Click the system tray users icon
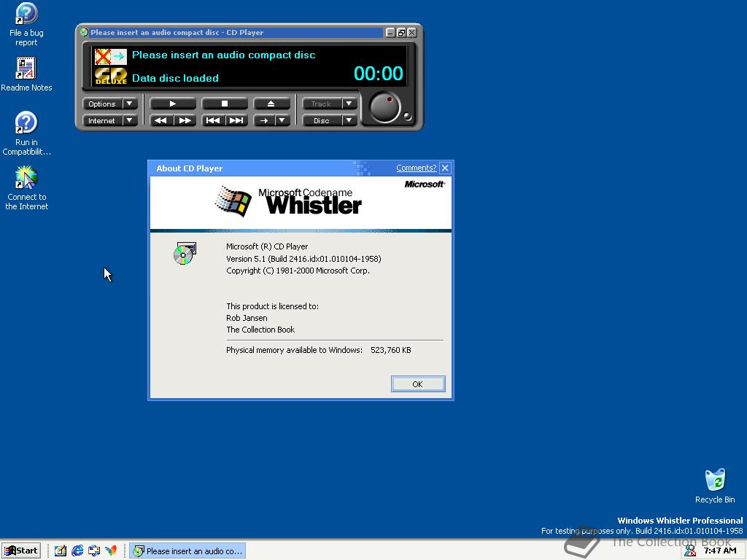This screenshot has width=747, height=560. click(x=690, y=551)
